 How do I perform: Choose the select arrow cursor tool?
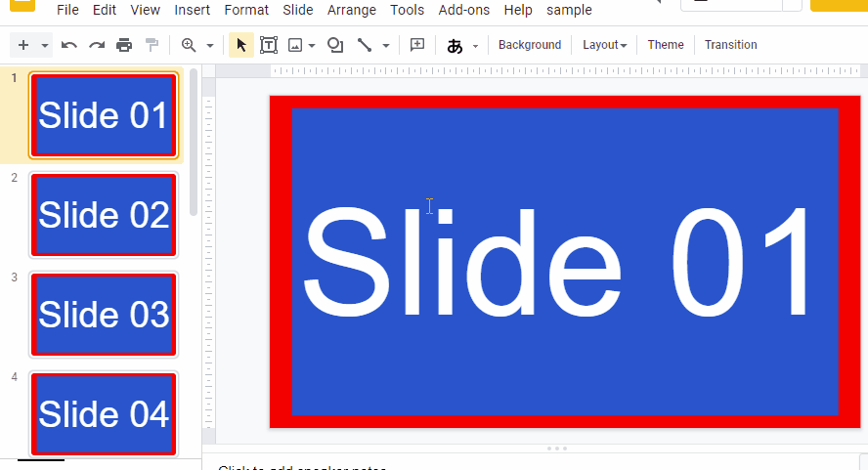(241, 45)
